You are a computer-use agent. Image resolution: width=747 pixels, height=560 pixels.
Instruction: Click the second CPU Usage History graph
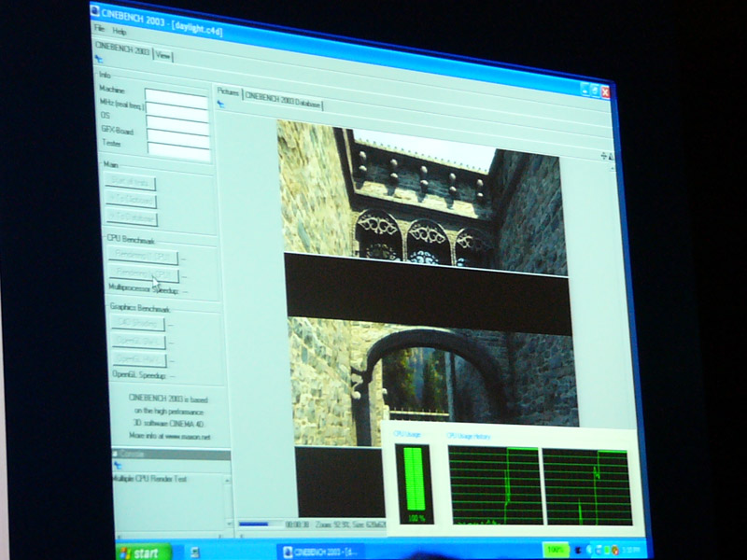point(587,487)
